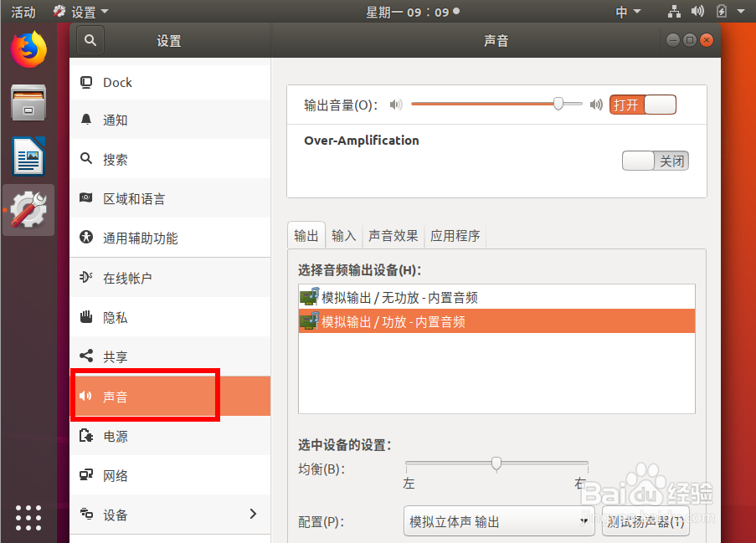Screen dimensions: 756x543
Task: Click the power plug icon beside 电源
Action: [86, 436]
